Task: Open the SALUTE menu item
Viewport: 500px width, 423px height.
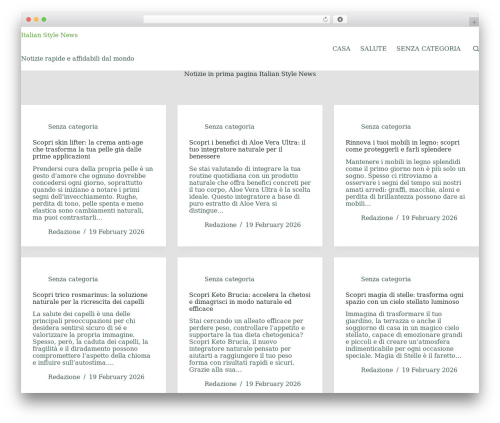Action: [x=373, y=49]
